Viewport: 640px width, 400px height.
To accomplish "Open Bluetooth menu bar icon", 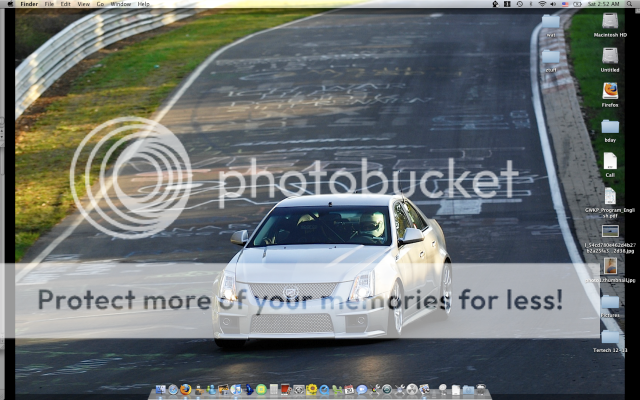I will coord(531,4).
